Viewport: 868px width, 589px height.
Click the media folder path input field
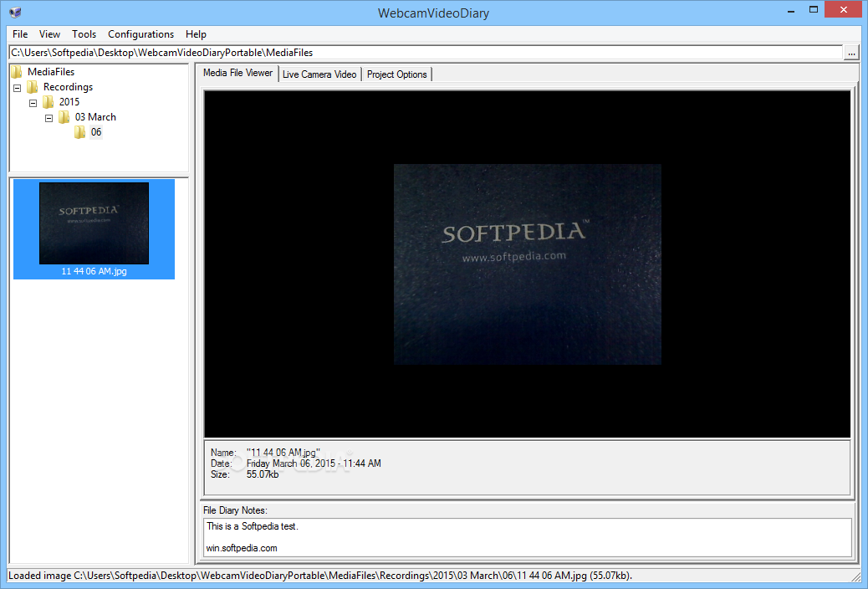pyautogui.click(x=425, y=53)
